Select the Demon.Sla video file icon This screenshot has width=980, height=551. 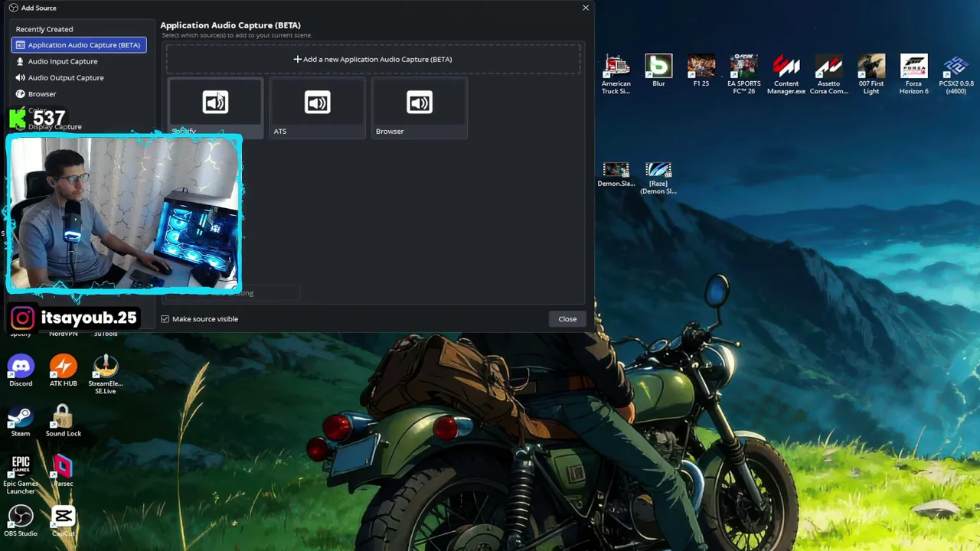coord(616,174)
